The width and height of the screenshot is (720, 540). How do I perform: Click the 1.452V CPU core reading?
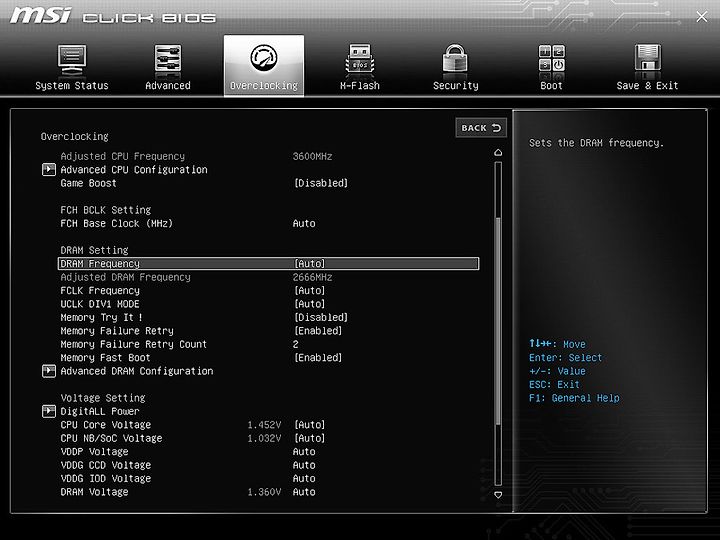click(264, 425)
